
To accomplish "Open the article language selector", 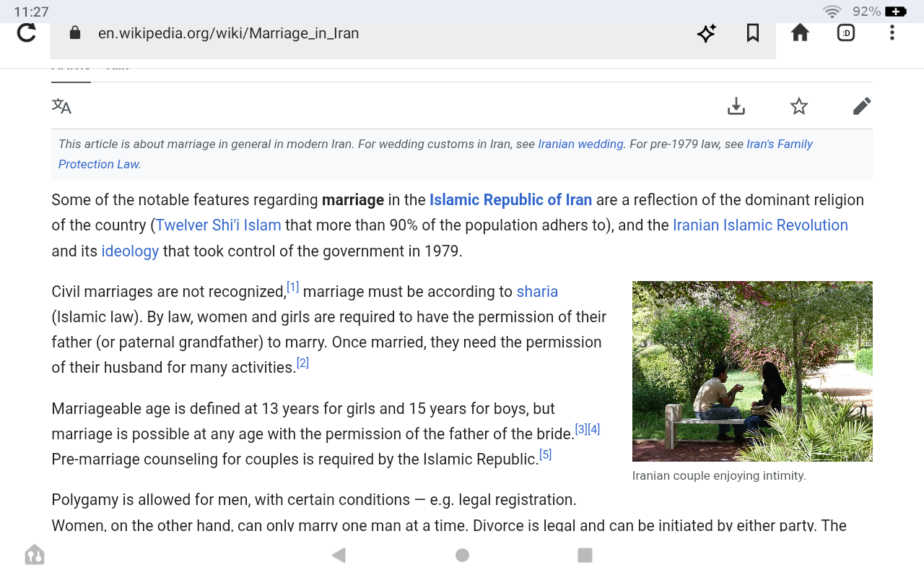I will pos(62,107).
